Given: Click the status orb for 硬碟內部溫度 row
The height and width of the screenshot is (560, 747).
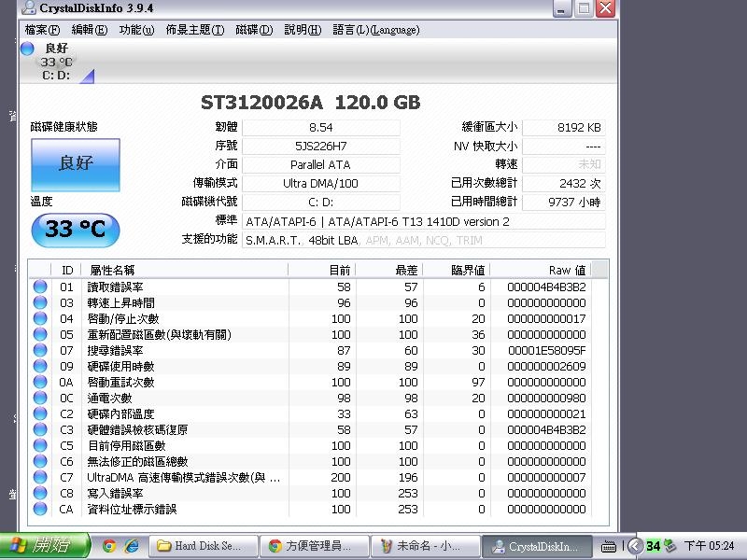Looking at the screenshot, I should tap(40, 414).
